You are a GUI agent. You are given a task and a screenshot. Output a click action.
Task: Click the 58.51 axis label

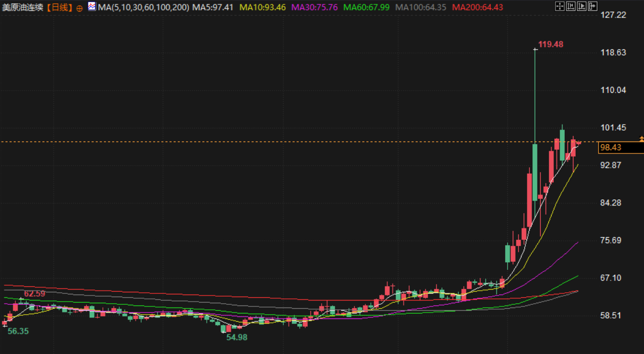611,315
